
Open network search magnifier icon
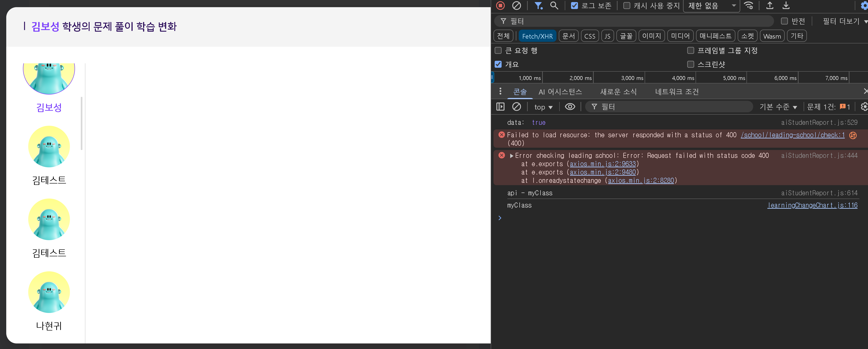554,5
